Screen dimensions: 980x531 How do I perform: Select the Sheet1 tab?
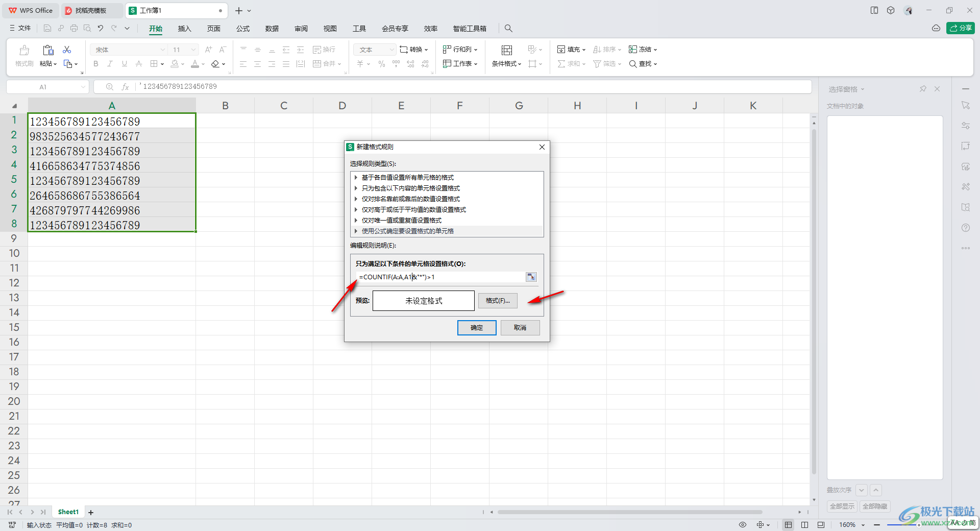(x=68, y=512)
